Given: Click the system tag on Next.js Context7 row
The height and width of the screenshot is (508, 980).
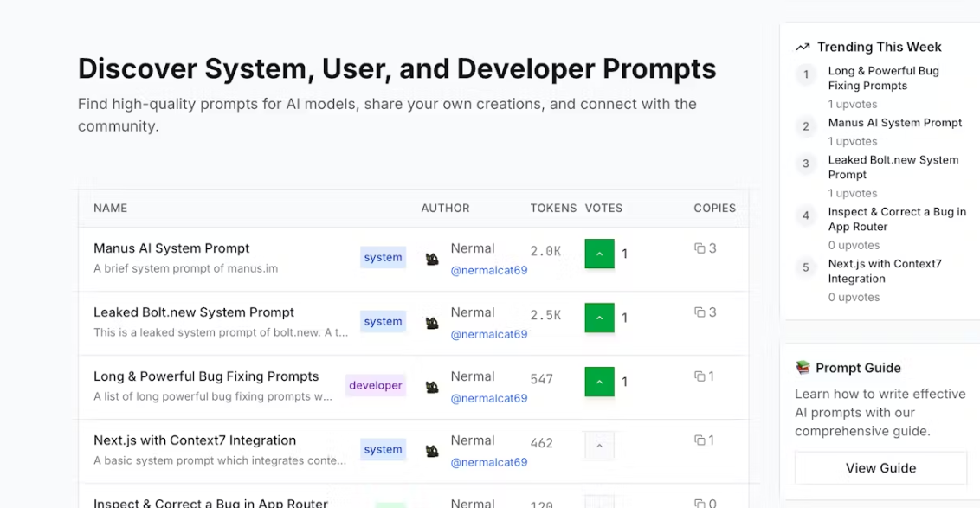Looking at the screenshot, I should point(384,449).
